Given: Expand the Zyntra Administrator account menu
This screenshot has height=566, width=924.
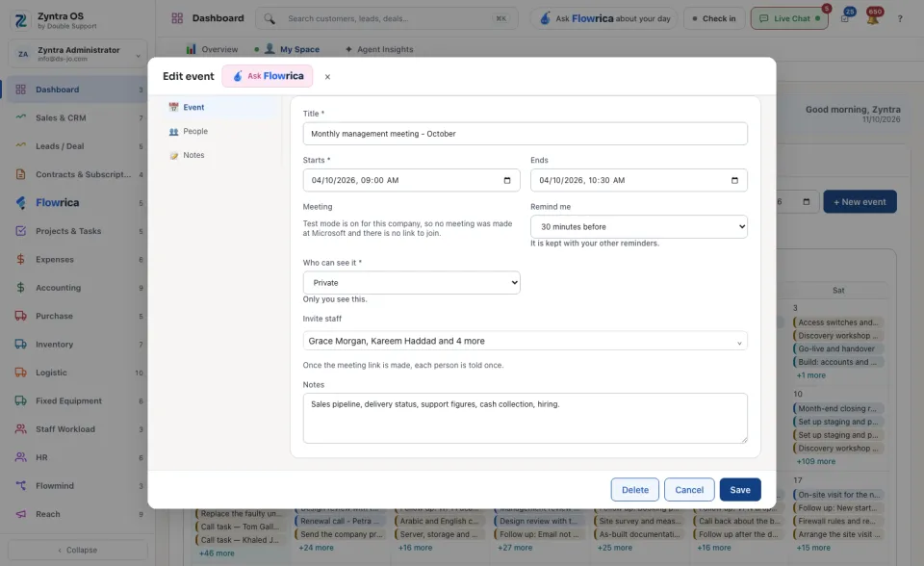Looking at the screenshot, I should [x=78, y=54].
